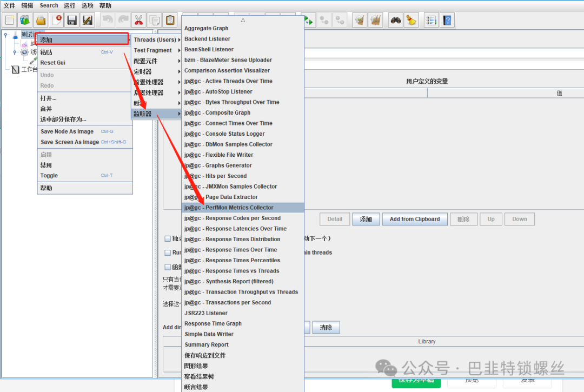The width and height of the screenshot is (584, 392).
Task: Select the 工作台 workbench tree icon
Action: coord(15,69)
